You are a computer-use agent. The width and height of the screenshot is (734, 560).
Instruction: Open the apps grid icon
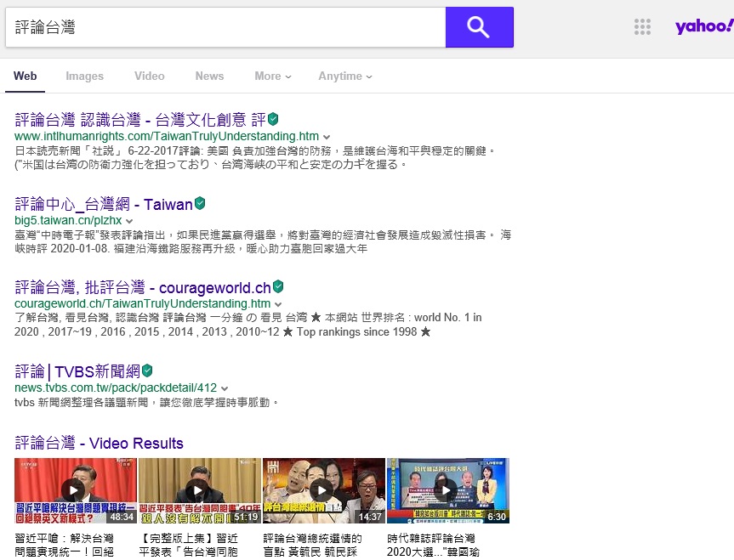[x=642, y=27]
